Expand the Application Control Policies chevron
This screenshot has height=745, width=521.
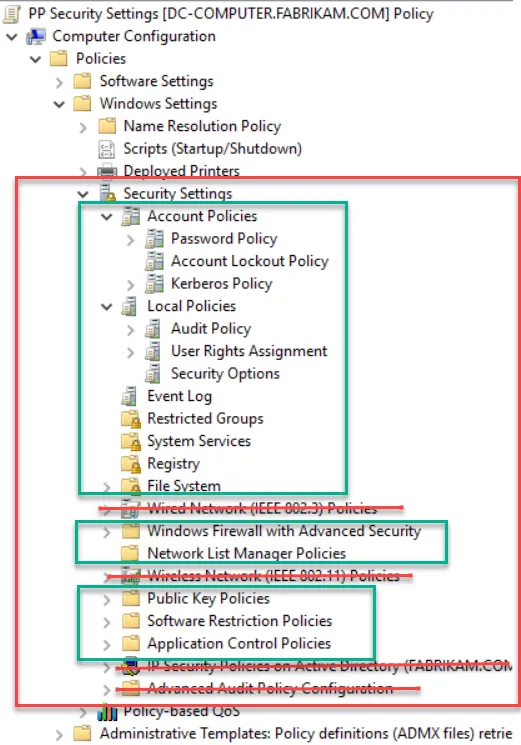click(x=107, y=645)
